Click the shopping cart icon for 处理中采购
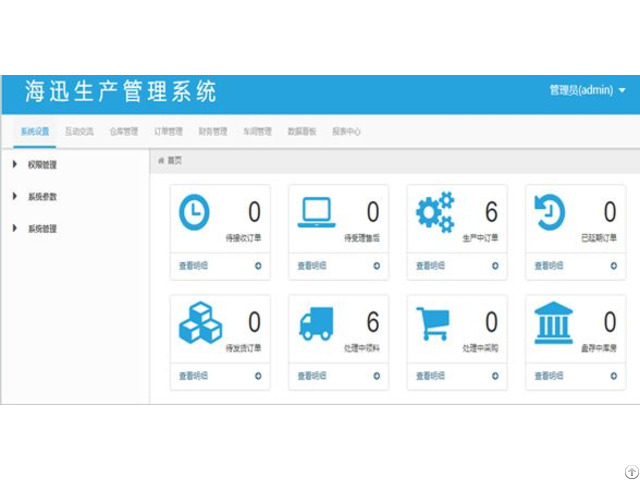This screenshot has height=480, width=640. (434, 323)
